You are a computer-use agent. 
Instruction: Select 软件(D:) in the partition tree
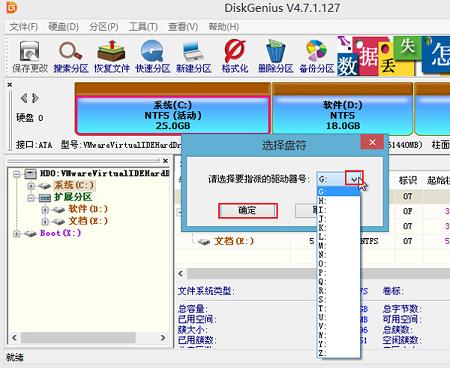tap(88, 209)
